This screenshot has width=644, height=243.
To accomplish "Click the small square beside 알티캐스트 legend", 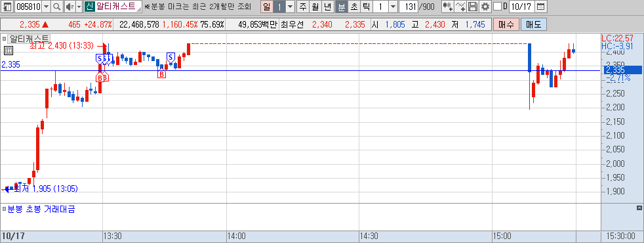I will [x=4, y=39].
